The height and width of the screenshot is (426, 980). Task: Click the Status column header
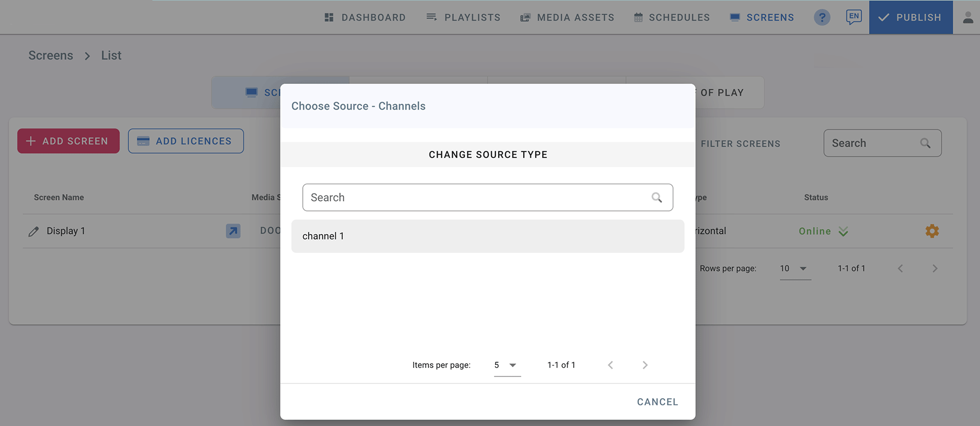coord(816,197)
